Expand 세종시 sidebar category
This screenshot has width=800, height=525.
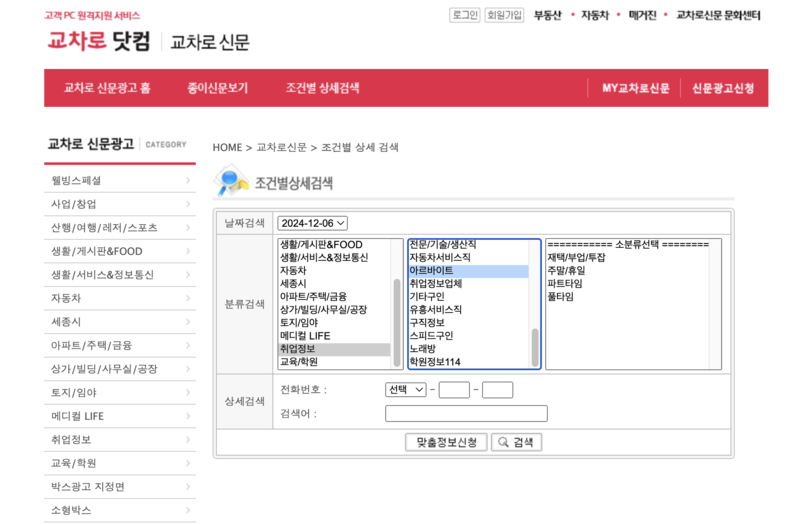(120, 322)
